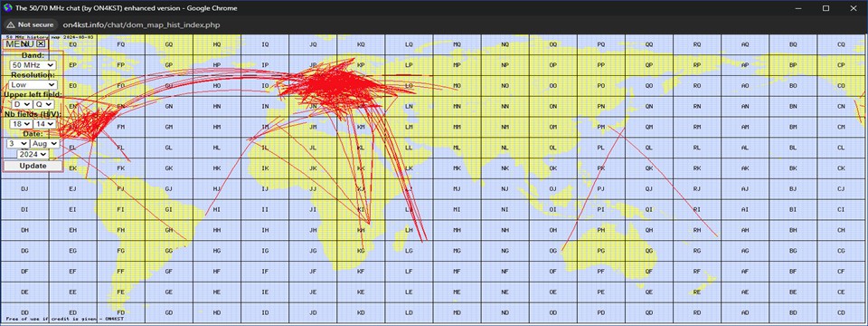Open the Band 50 MHz dropdown
The image size is (868, 326).
(33, 65)
